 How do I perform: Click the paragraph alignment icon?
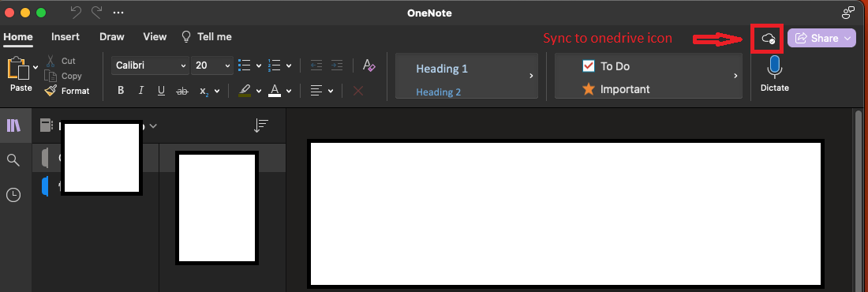(316, 91)
